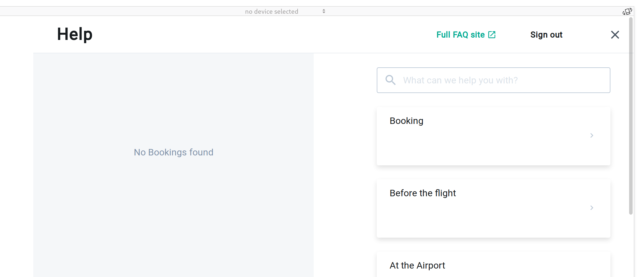Expand the Booking category using its chevron
Screen dimensions: 644x277
tap(592, 135)
